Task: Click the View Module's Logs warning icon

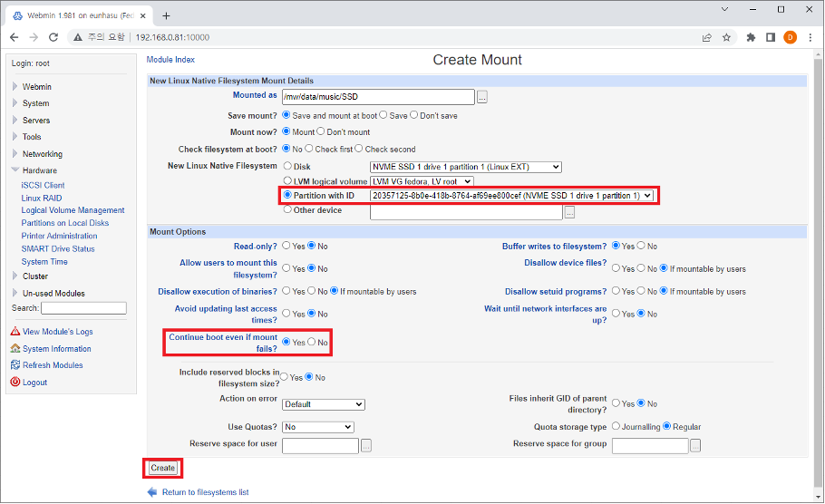Action: click(15, 332)
